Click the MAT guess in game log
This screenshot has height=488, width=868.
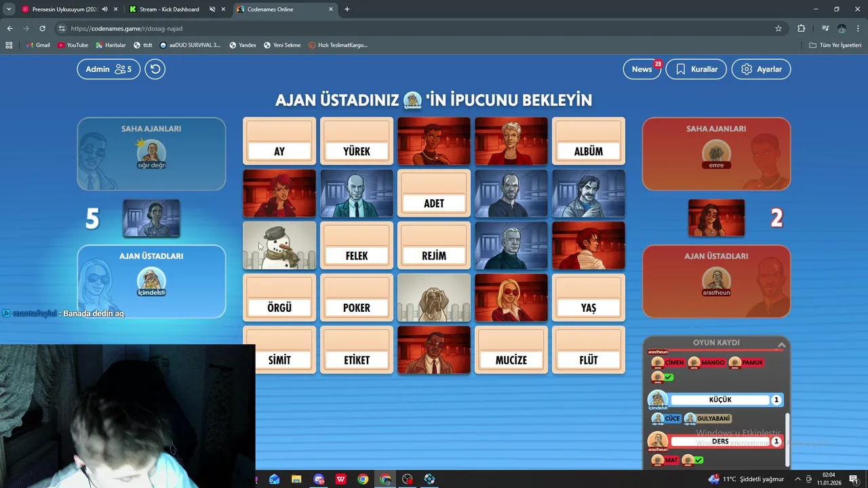(x=665, y=460)
